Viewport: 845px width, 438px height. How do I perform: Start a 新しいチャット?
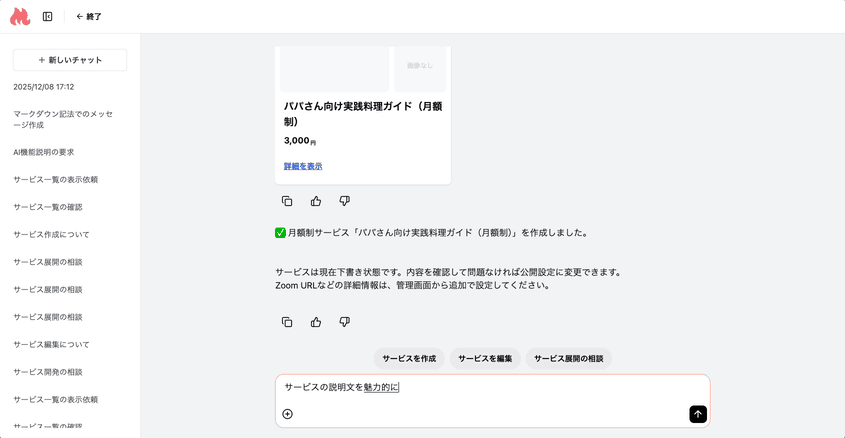pyautogui.click(x=70, y=60)
